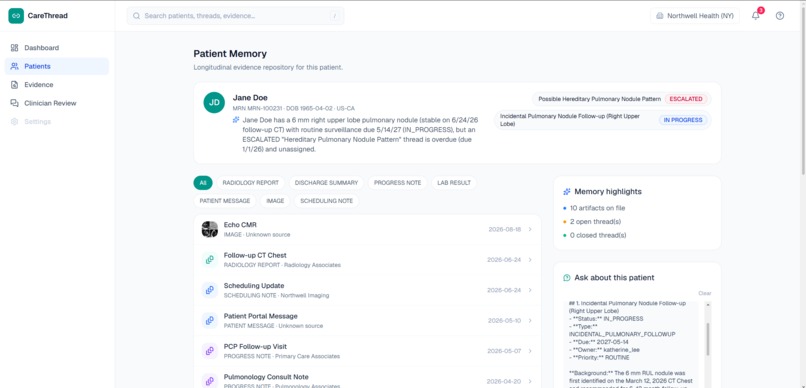Viewport: 806px width, 388px height.
Task: Filter by LAB RESULT
Action: (x=454, y=183)
